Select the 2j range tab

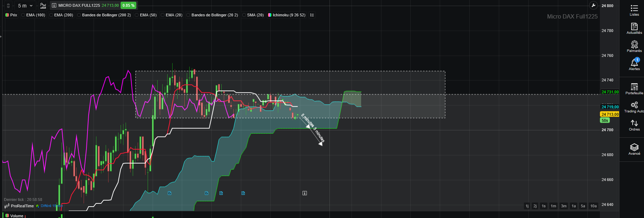(x=535, y=206)
